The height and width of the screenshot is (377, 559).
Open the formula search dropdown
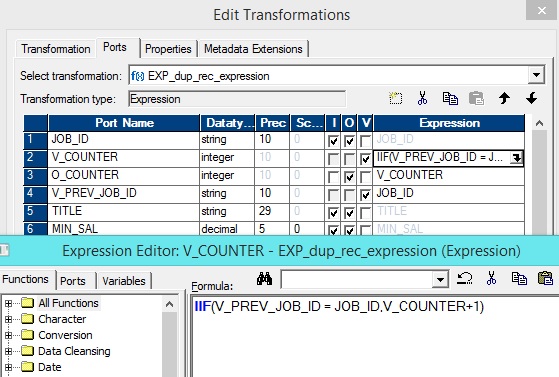[x=440, y=279]
